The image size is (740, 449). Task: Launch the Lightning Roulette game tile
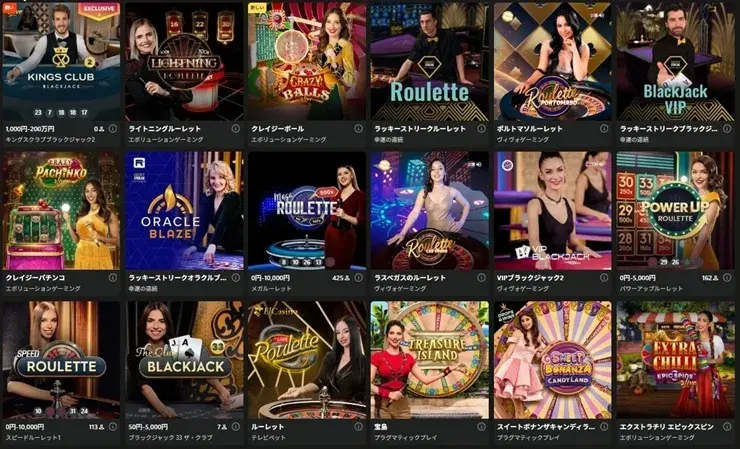[x=184, y=61]
